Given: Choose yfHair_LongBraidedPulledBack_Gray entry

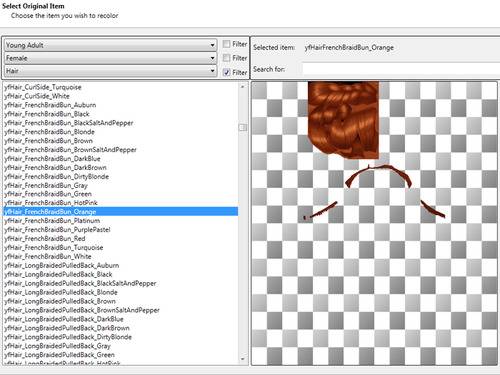Looking at the screenshot, I should pyautogui.click(x=57, y=346).
